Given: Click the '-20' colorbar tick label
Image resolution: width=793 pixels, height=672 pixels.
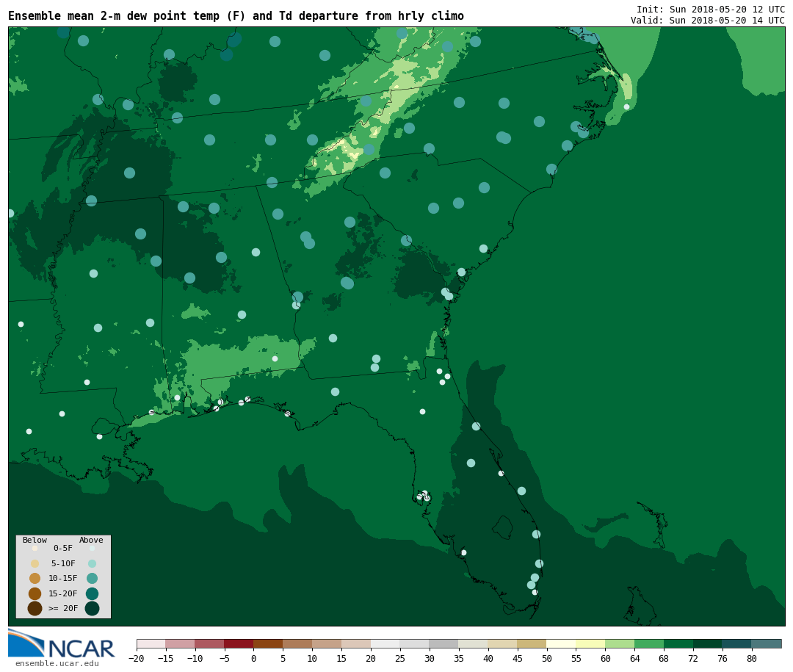Looking at the screenshot, I should pos(136,658).
